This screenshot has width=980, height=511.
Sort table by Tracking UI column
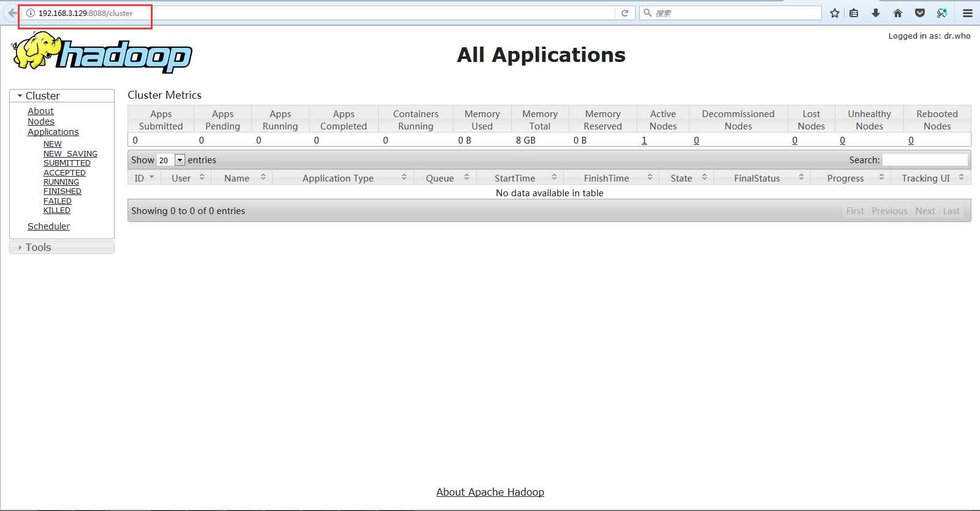(931, 178)
